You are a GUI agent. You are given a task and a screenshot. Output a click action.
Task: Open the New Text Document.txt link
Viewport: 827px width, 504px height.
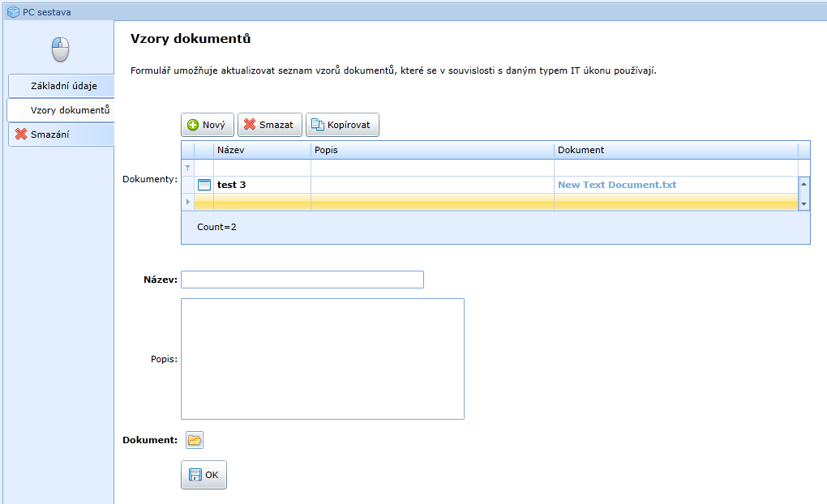click(x=616, y=185)
